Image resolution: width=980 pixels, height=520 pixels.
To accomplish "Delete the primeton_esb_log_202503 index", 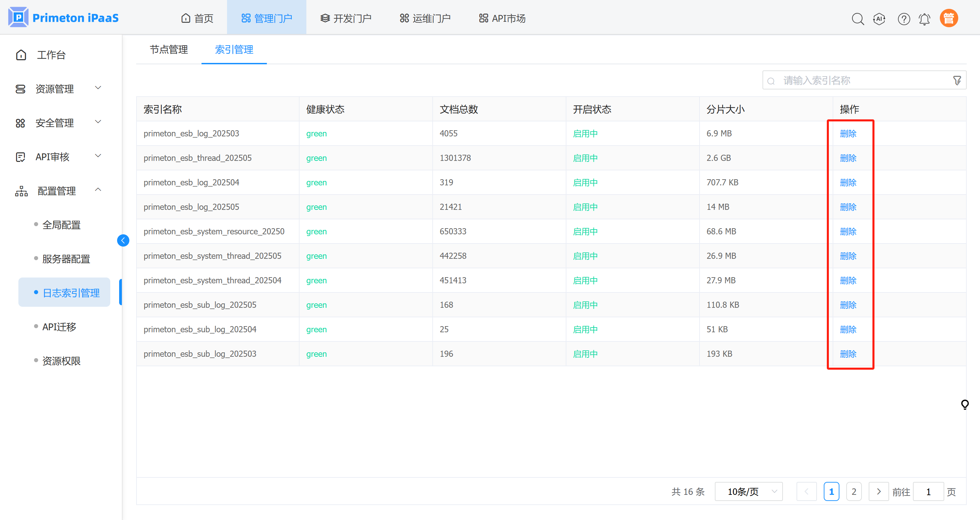I will (848, 133).
